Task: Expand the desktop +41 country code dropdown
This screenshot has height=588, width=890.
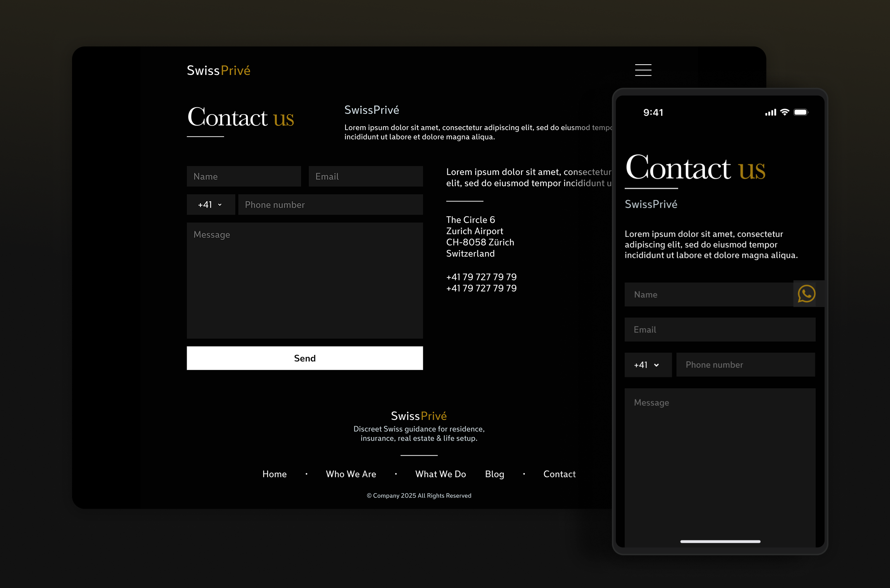Action: coord(211,205)
